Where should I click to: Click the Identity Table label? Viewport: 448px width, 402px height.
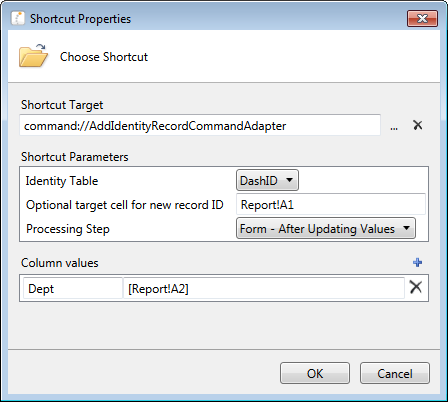click(x=62, y=181)
